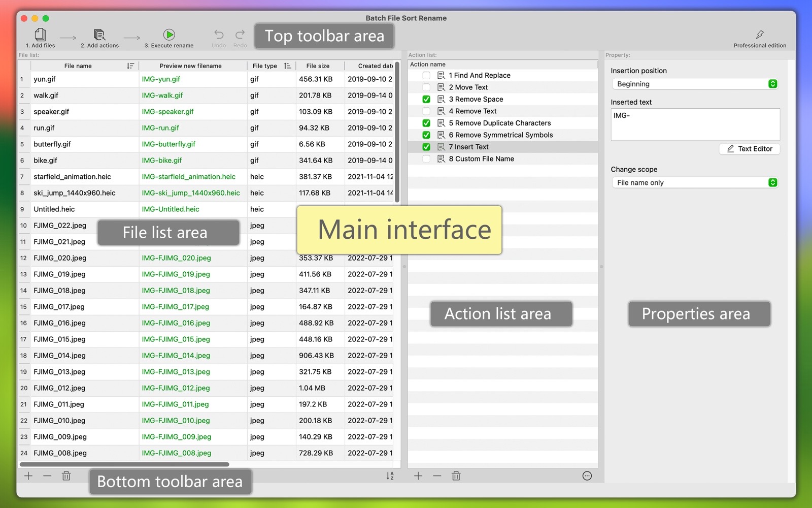
Task: Click the Professional edition icon
Action: (x=760, y=35)
